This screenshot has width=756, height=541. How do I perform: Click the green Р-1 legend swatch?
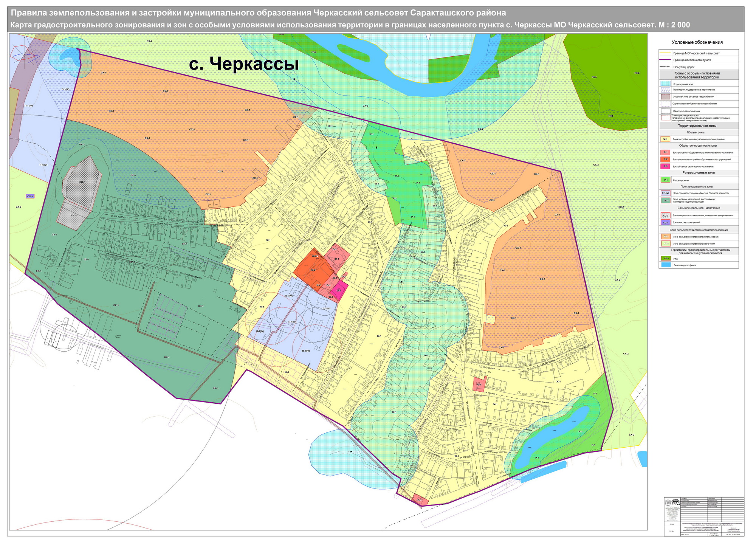665,180
